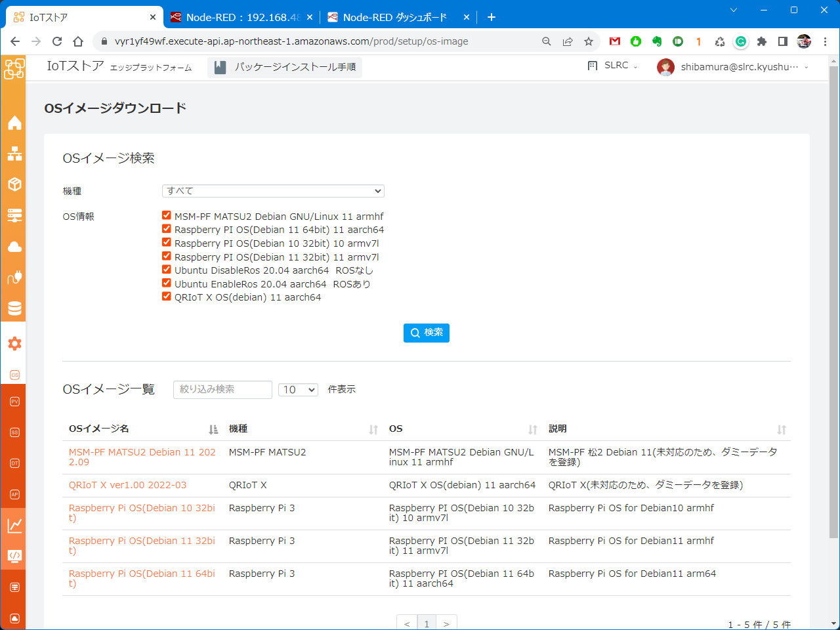Click the Gmail extension icon
The width and height of the screenshot is (840, 630).
click(x=615, y=41)
